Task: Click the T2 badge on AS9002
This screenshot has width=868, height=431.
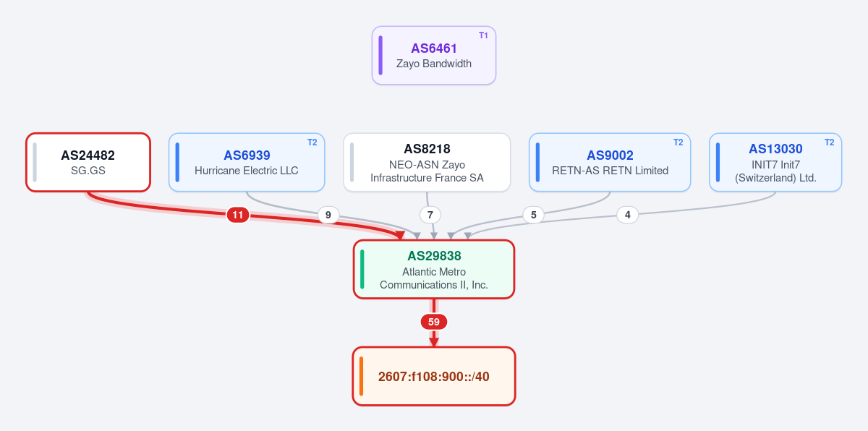Action: 678,142
